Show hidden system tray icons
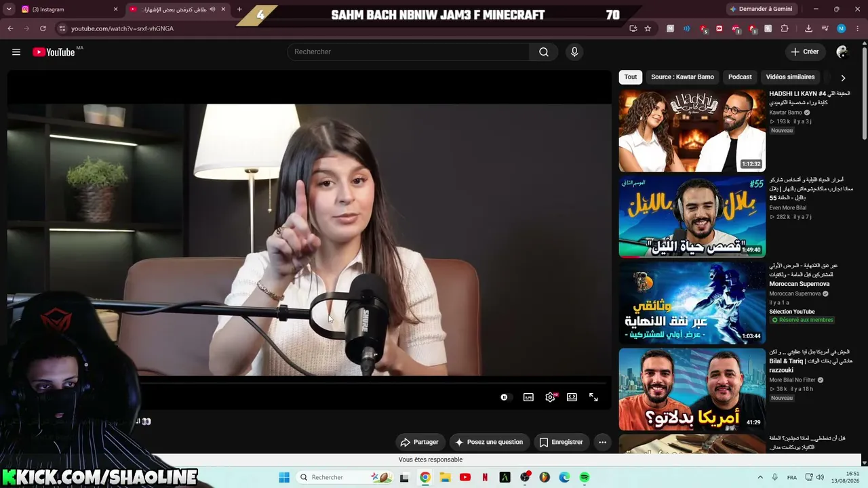This screenshot has width=868, height=488. 760,477
